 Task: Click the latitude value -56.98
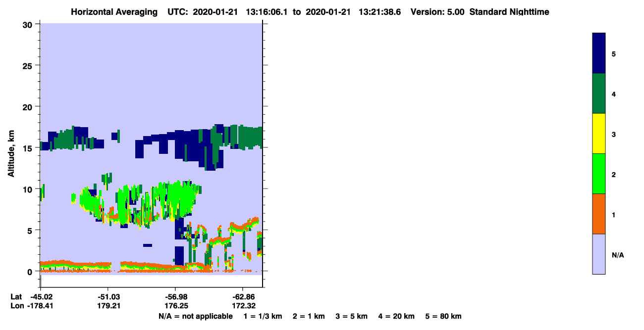tap(176, 296)
